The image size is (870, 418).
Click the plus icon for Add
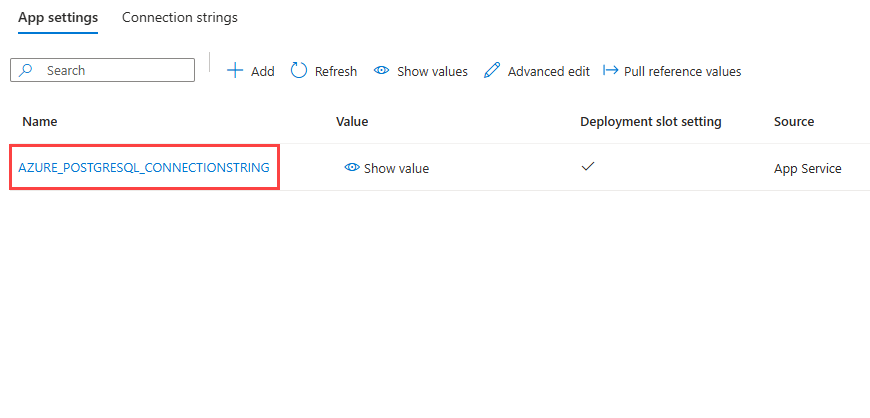[235, 71]
